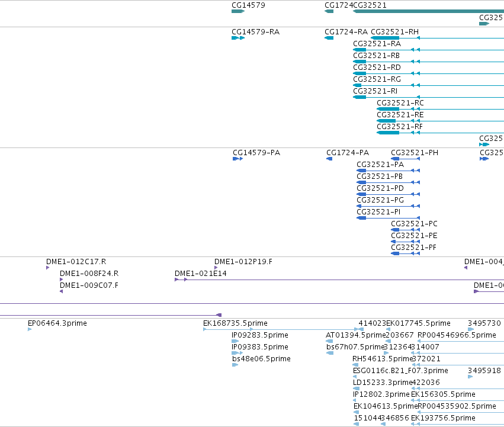This screenshot has height=427, width=504.
Task: Click the DME1-012P19.F clone label
Action: pyautogui.click(x=243, y=262)
